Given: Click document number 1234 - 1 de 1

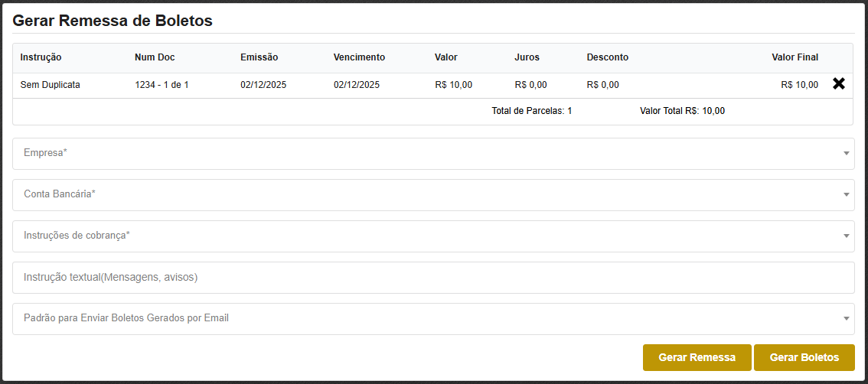Looking at the screenshot, I should coord(162,85).
